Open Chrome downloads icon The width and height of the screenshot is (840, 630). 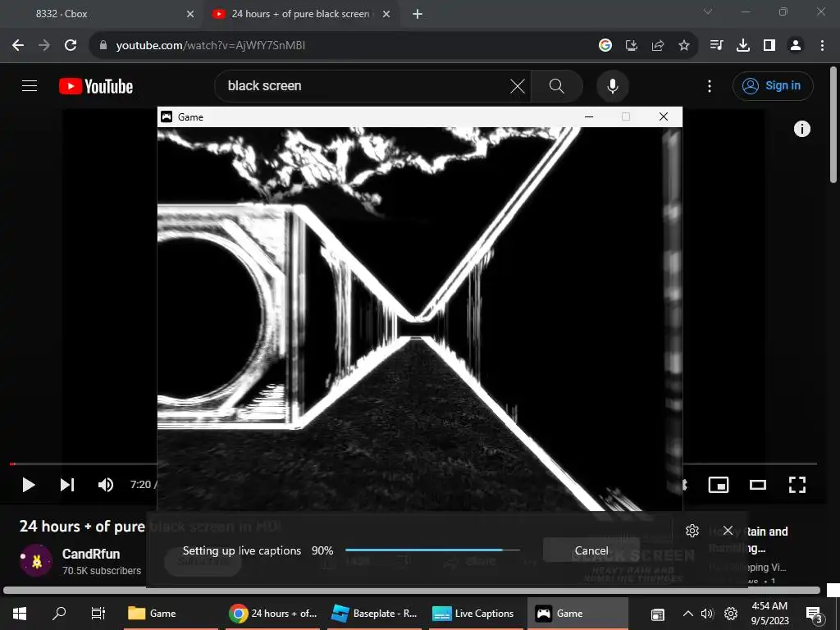[x=743, y=46]
